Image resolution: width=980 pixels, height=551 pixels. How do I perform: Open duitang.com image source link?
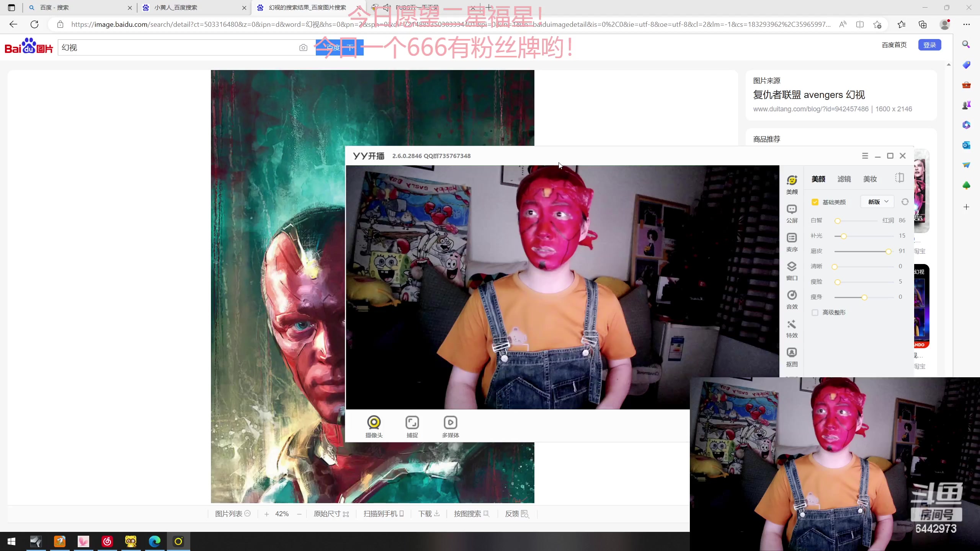pos(811,109)
